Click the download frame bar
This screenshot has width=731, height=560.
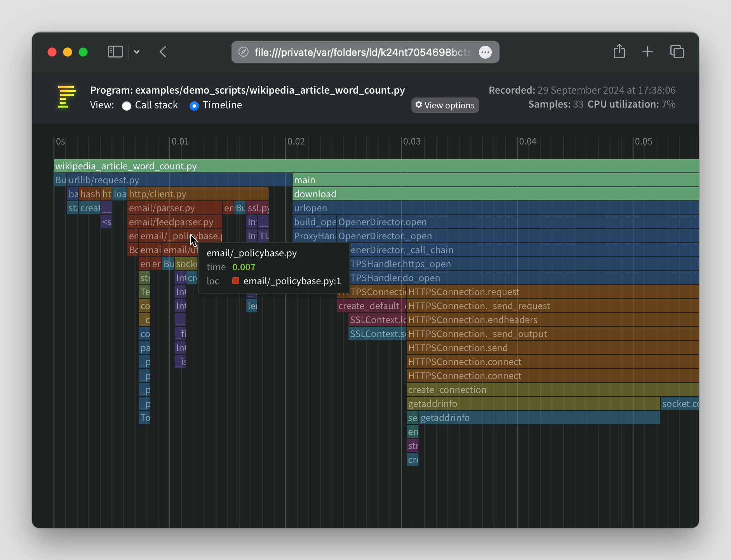point(493,194)
